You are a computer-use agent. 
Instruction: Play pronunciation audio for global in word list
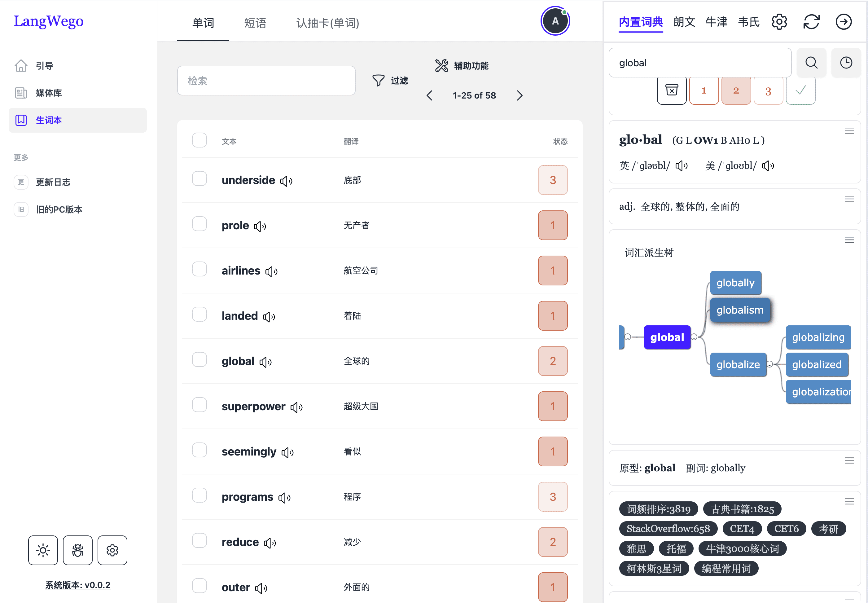[x=265, y=362]
